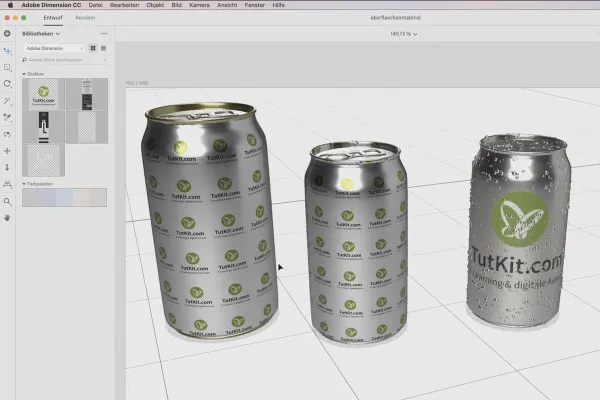
Task: Open the Ansicht menu
Action: point(227,5)
